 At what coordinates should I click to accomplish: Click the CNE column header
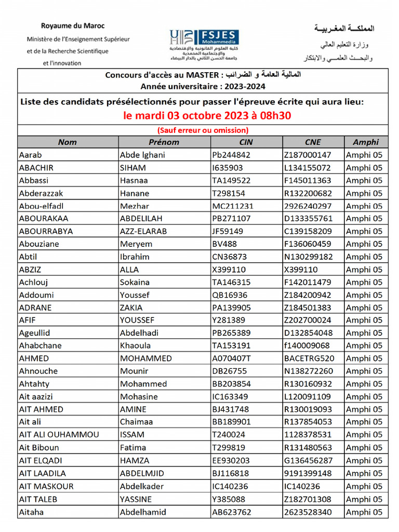pyautogui.click(x=313, y=142)
